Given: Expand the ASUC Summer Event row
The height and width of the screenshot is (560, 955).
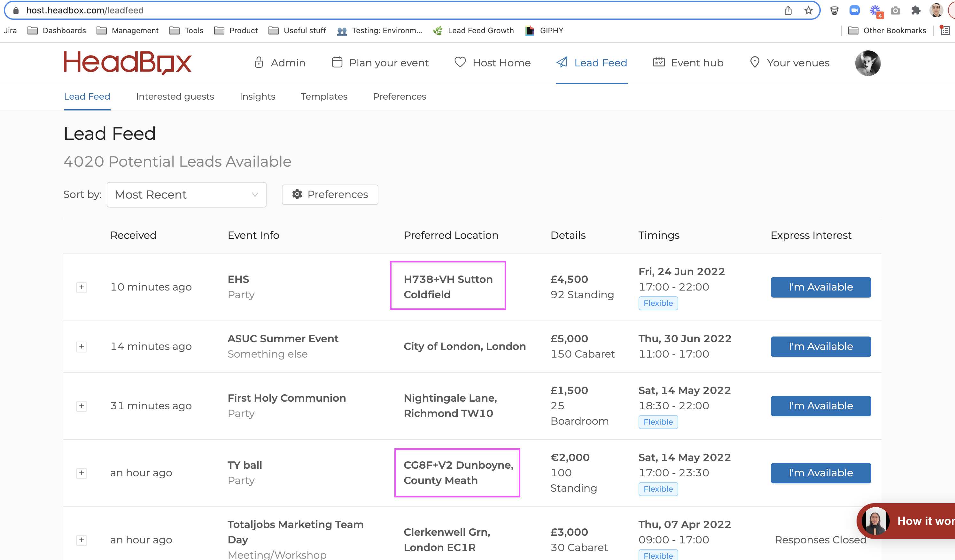Looking at the screenshot, I should 82,347.
